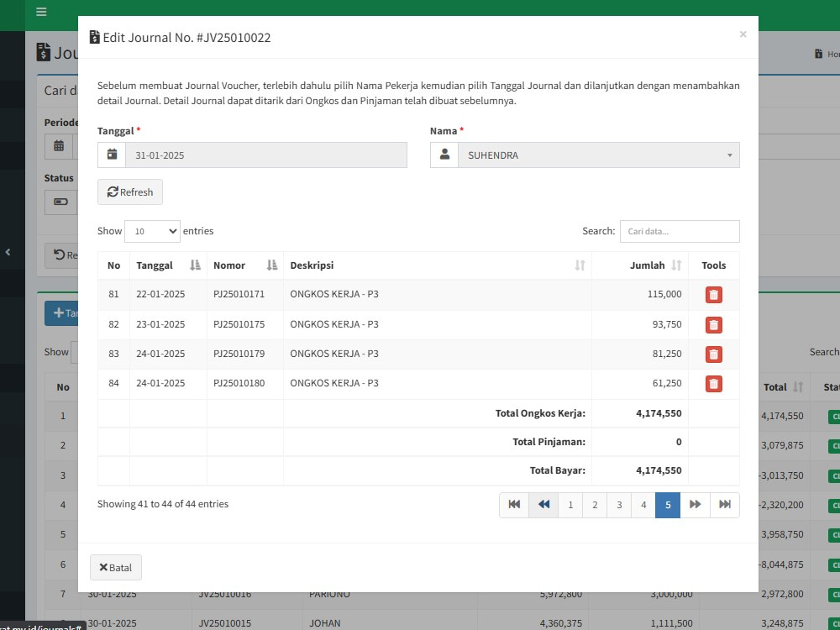
Task: Focus the Search Cari data field
Action: 680,232
